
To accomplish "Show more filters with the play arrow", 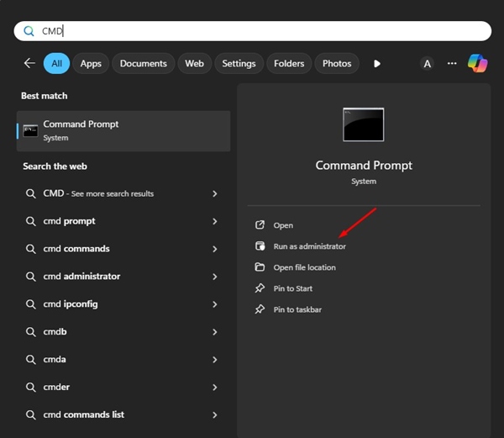I will click(x=377, y=64).
